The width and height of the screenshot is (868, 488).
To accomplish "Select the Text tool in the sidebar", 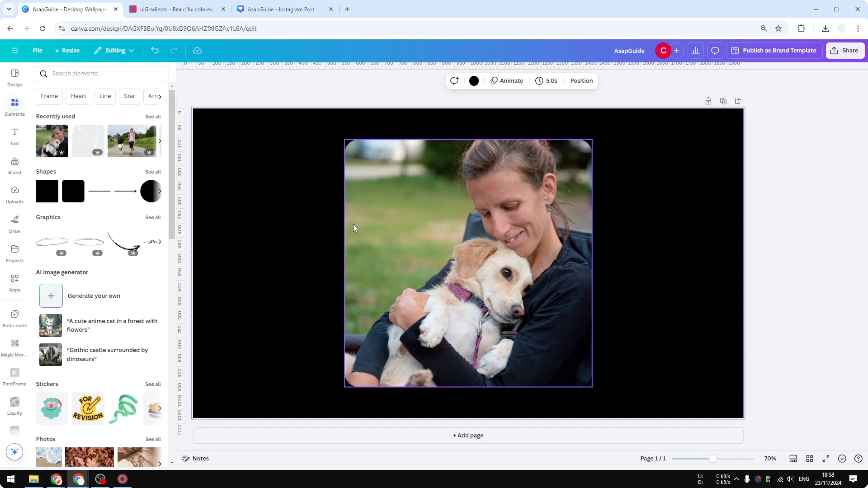I will coord(14,136).
